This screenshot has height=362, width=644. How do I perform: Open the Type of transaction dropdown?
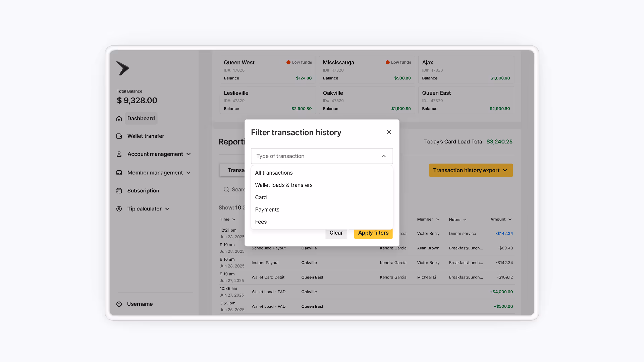click(x=321, y=156)
